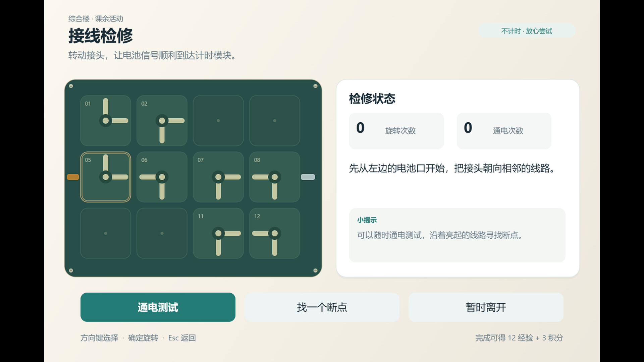Rotate connector tile 07
644x362 pixels.
point(218,177)
